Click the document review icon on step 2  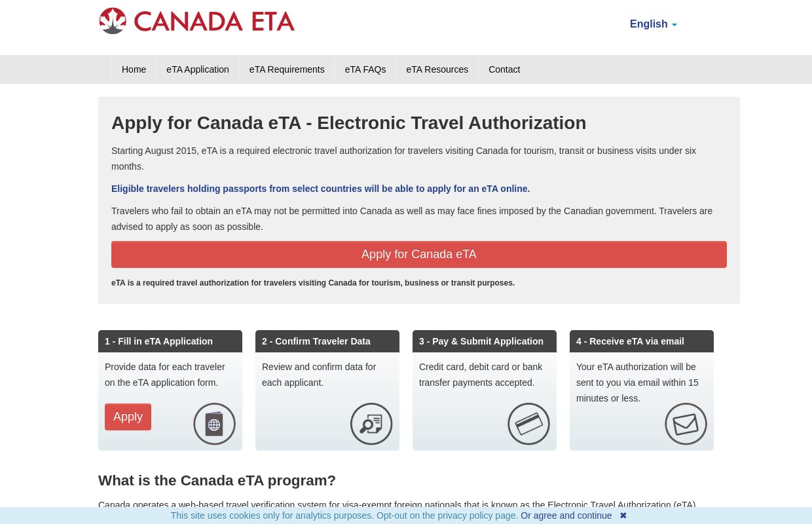371,424
